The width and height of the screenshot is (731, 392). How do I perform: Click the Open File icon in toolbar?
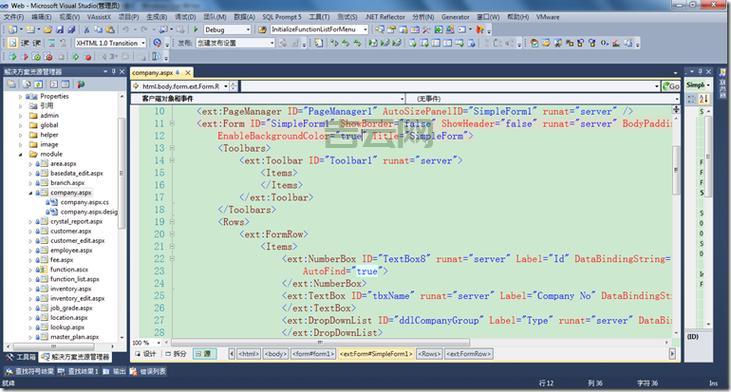coord(48,29)
